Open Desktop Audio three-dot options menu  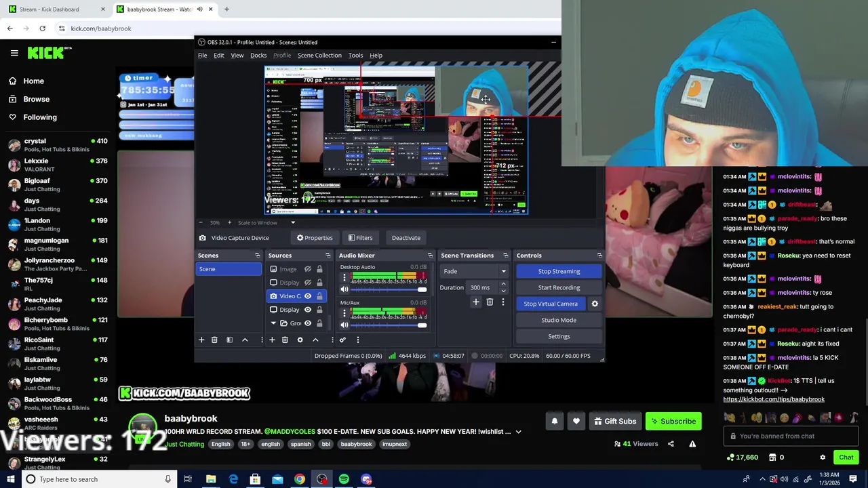(x=344, y=278)
